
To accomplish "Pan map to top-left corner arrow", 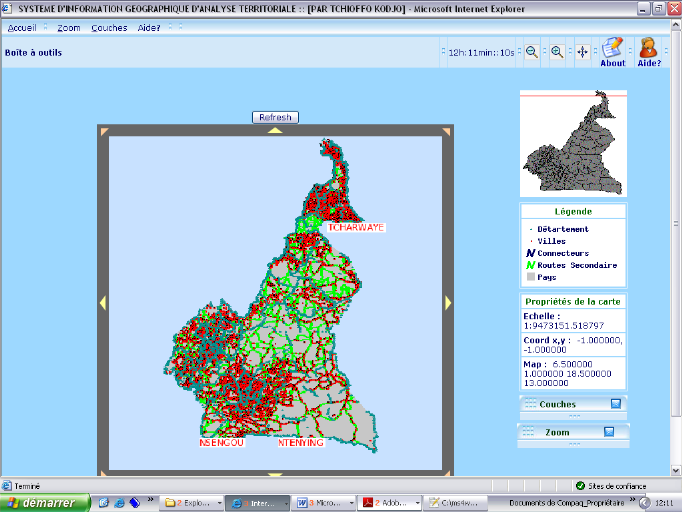I will [x=102, y=131].
